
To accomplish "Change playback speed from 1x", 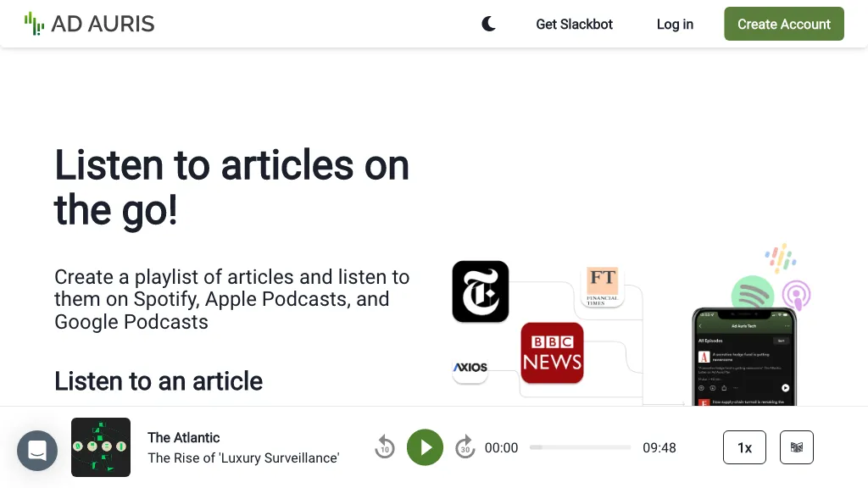I will 744,447.
